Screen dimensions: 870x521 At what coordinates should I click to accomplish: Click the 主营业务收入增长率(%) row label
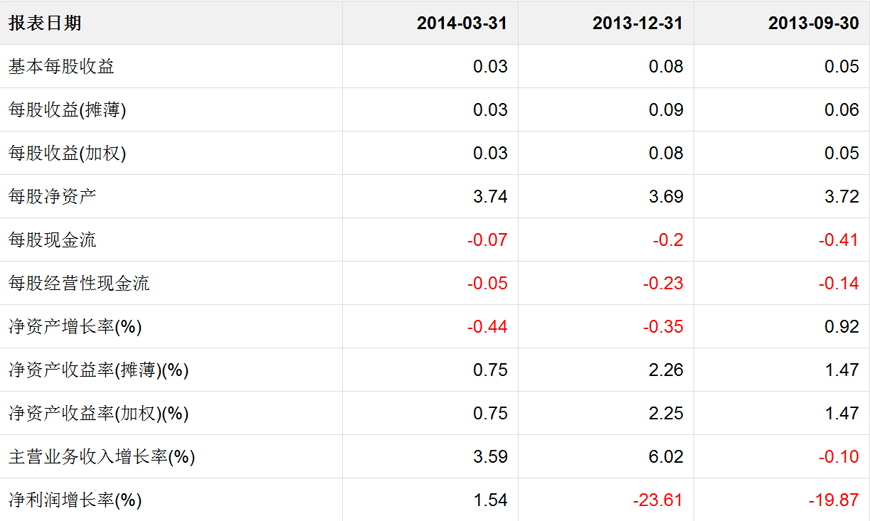point(102,457)
